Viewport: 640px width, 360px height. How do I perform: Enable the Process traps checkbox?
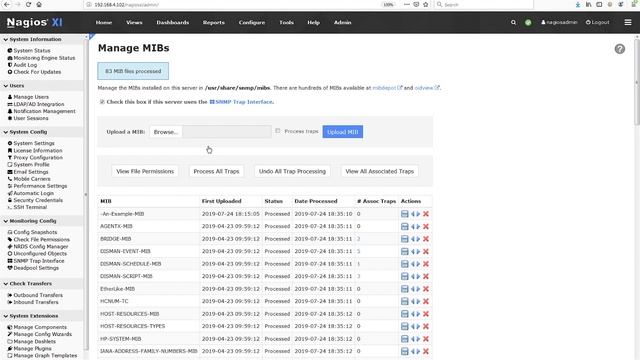[278, 131]
